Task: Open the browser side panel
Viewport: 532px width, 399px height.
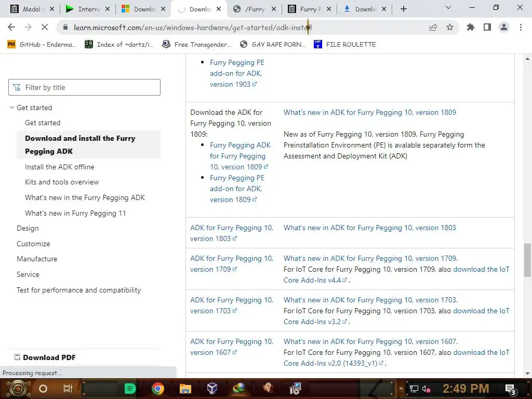Action: click(x=487, y=27)
